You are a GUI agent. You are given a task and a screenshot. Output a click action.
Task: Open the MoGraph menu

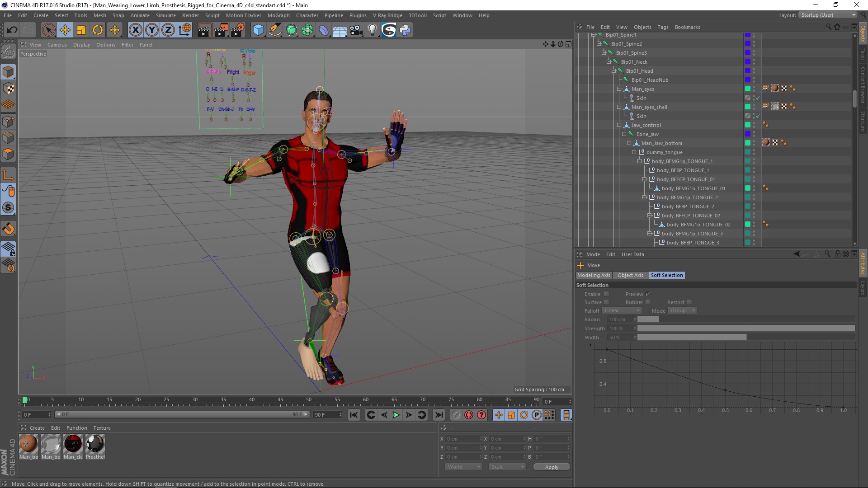278,15
